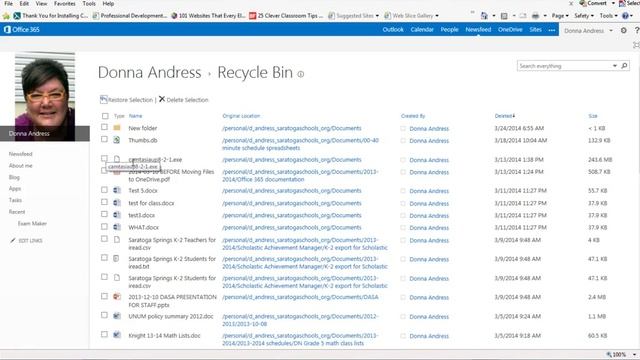Viewport: 640px width, 360px height.
Task: Open the Exam Maker recent link
Action: [x=32, y=224]
